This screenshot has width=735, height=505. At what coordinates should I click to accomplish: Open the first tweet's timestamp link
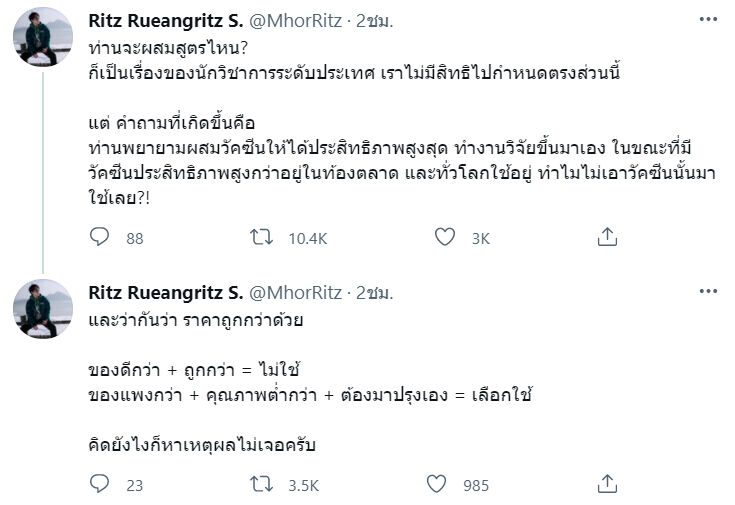[375, 21]
